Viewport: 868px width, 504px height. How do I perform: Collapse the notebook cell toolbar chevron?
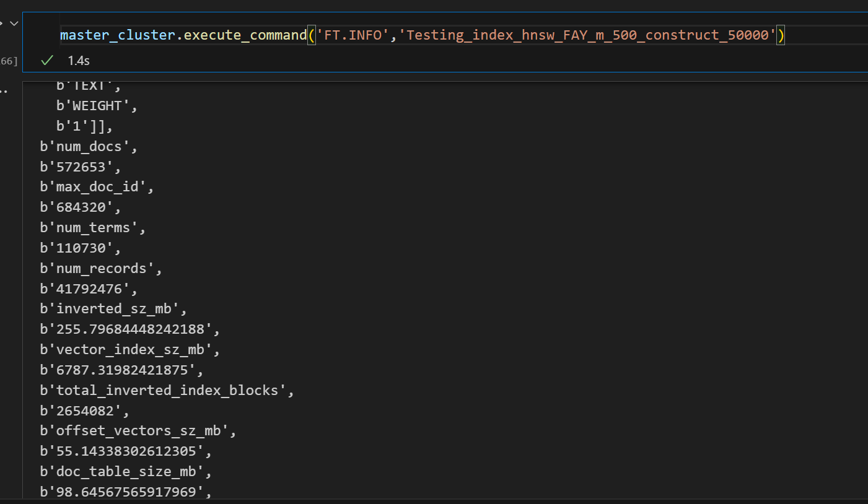[14, 22]
